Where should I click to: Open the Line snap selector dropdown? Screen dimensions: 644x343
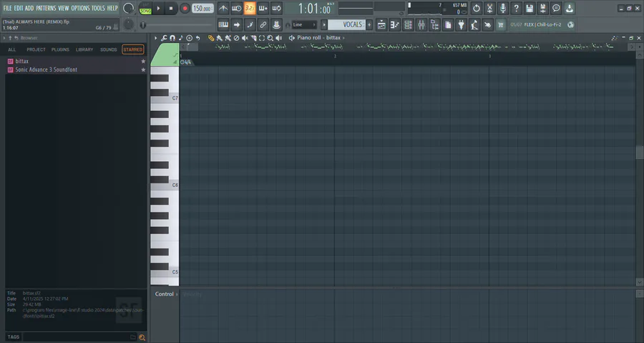click(x=305, y=24)
